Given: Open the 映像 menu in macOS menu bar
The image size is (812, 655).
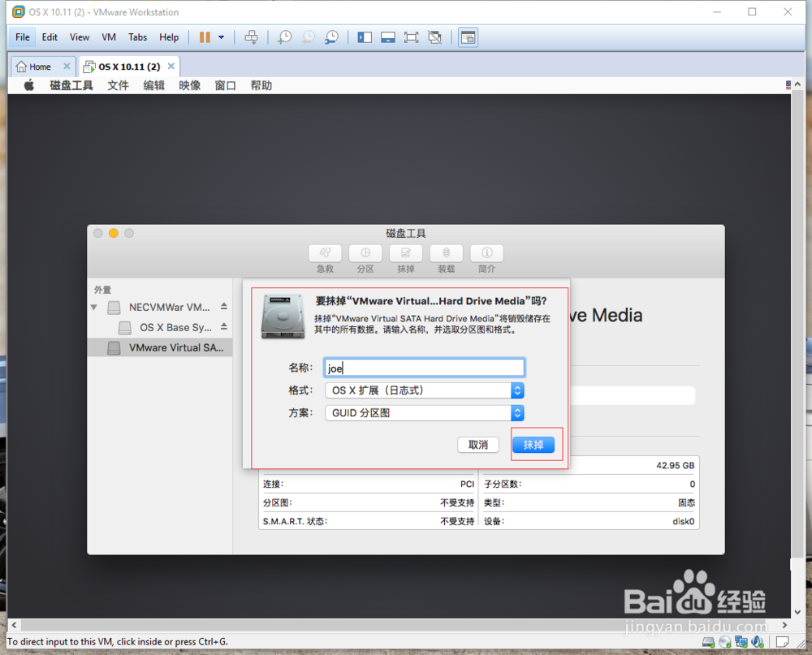Looking at the screenshot, I should pos(189,85).
